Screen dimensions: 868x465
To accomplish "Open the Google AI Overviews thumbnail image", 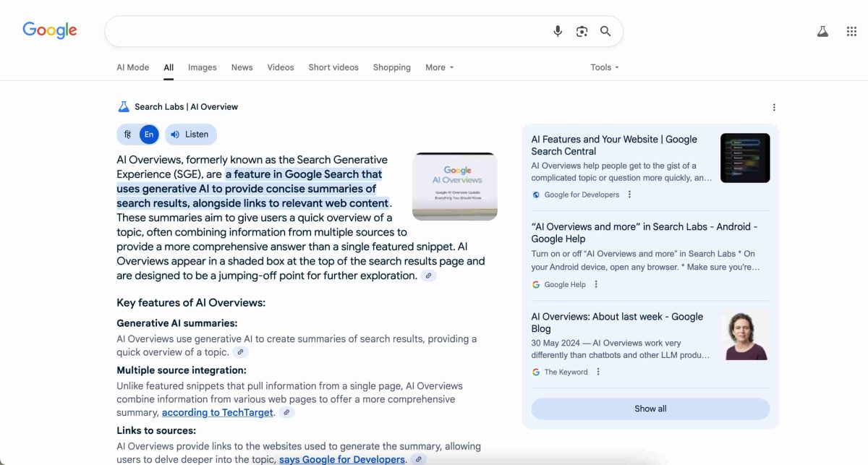I will (x=455, y=186).
